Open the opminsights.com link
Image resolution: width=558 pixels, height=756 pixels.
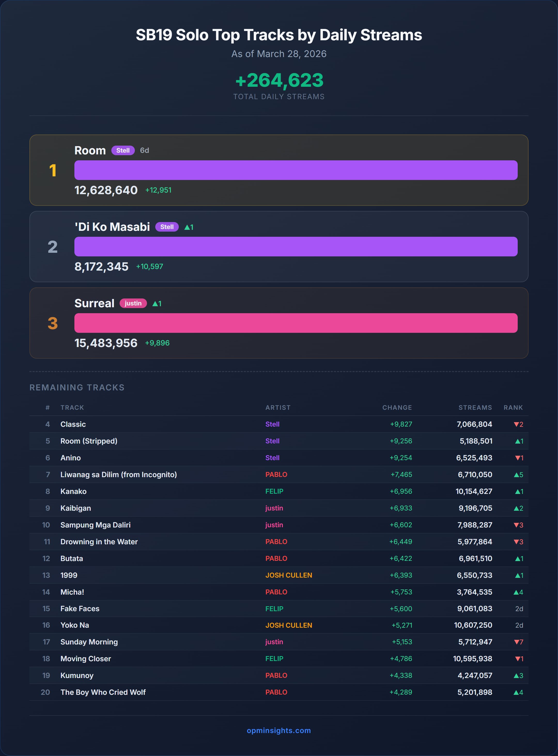pos(279,730)
